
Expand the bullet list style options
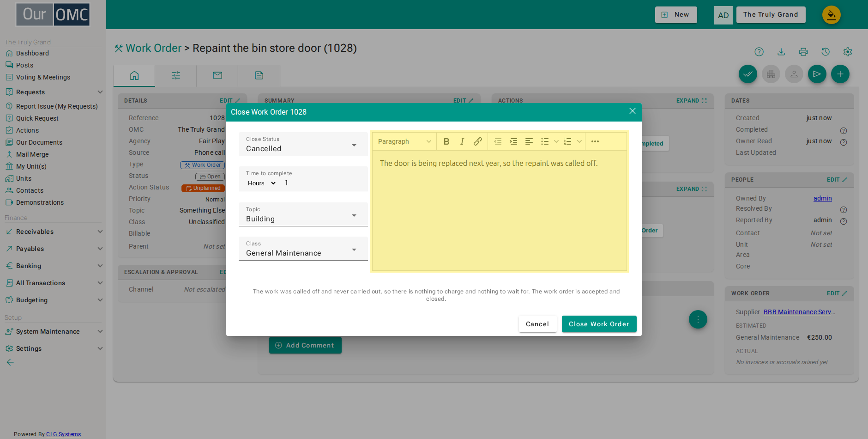(x=556, y=141)
